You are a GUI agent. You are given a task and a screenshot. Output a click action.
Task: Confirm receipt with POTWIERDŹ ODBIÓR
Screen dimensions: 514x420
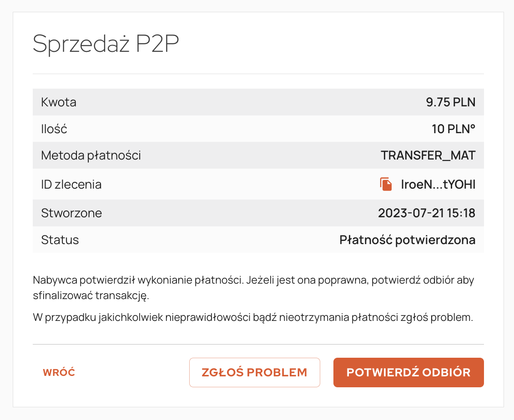tap(408, 373)
